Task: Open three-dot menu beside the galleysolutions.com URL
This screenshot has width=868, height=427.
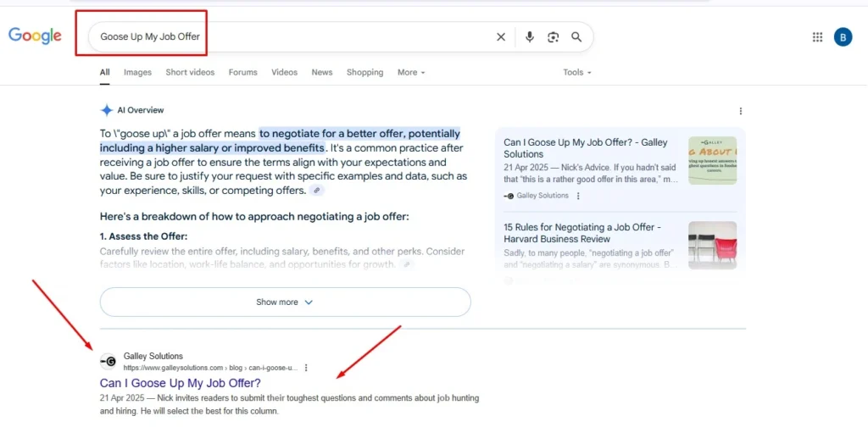Action: 306,367
